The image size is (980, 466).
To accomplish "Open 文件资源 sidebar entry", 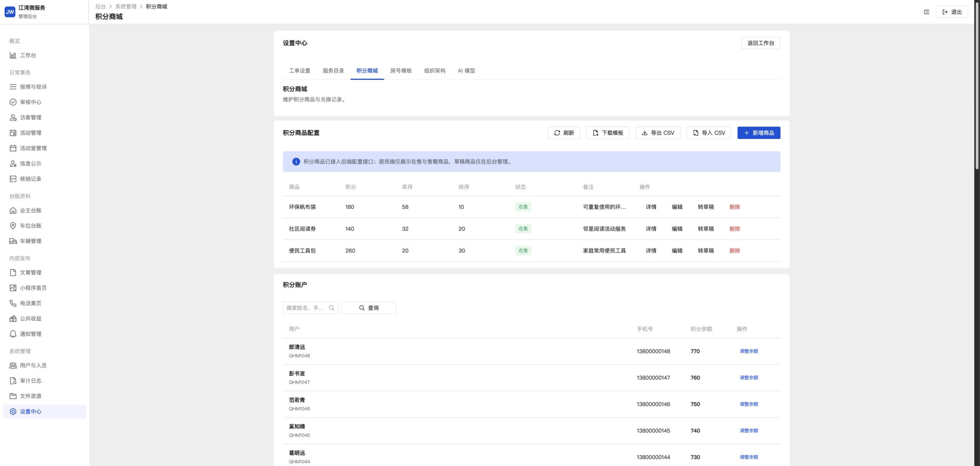I will click(44, 396).
